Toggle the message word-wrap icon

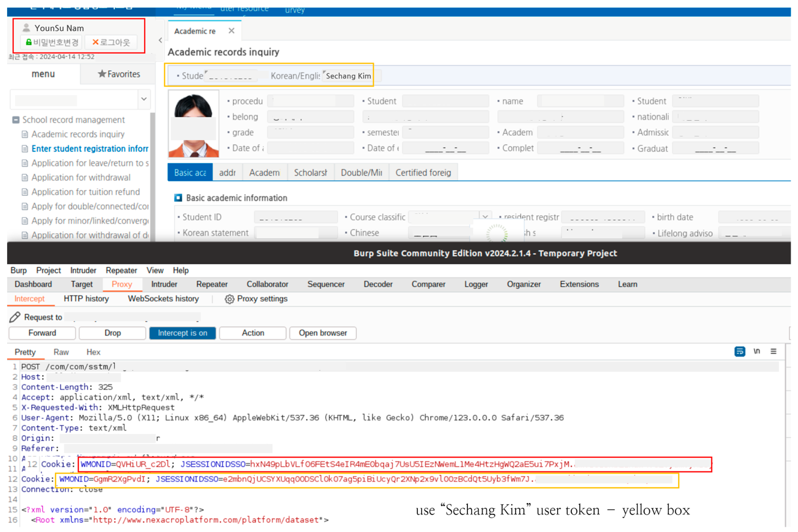(740, 352)
